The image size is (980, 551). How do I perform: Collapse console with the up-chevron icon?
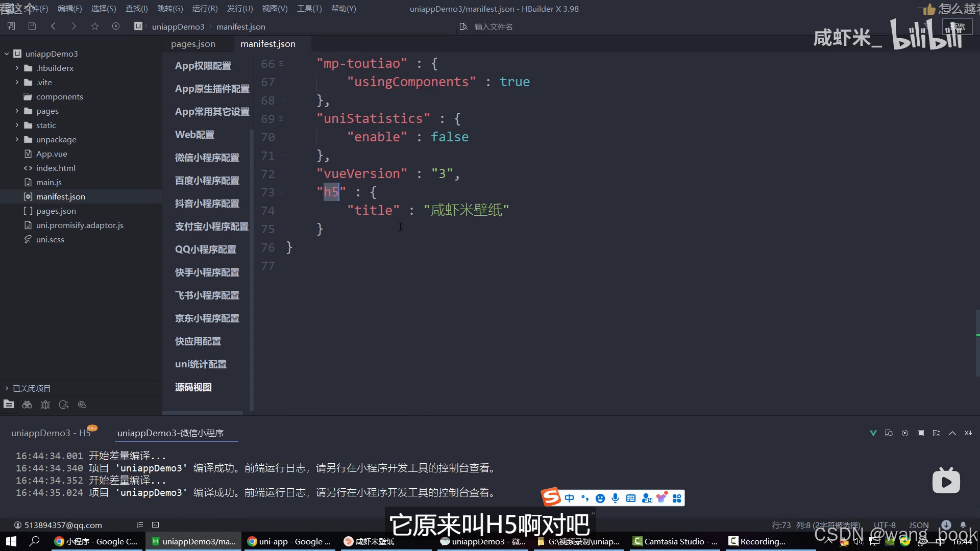952,433
